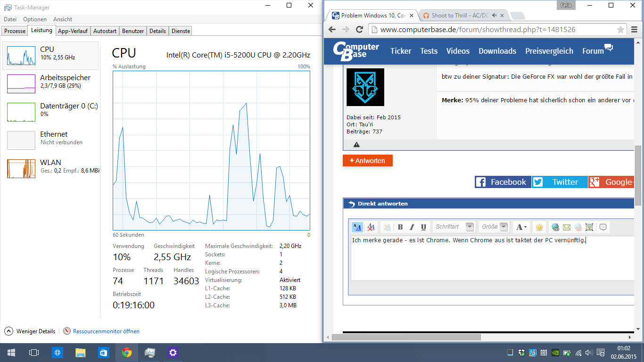
Task: Click the insert link globe icon
Action: (555, 227)
